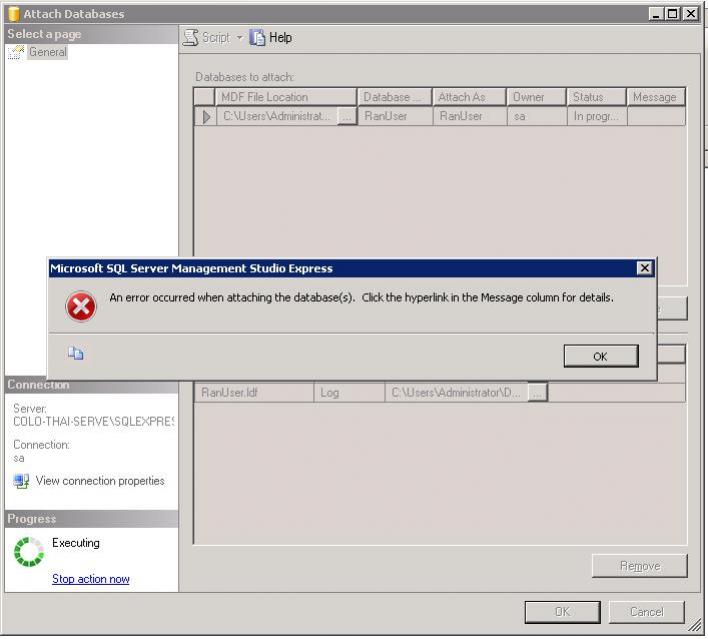This screenshot has width=708, height=639.
Task: Click the Attach As column header
Action: point(469,97)
